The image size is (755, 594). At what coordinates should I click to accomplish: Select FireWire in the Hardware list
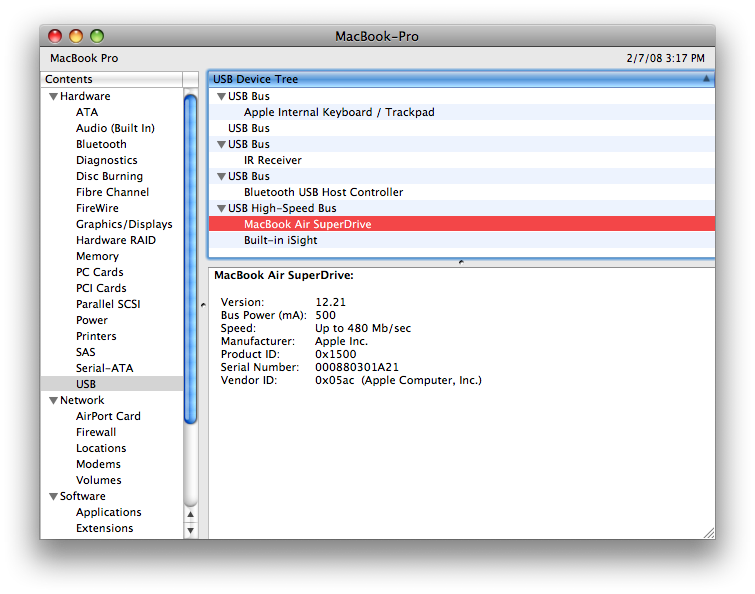(97, 208)
